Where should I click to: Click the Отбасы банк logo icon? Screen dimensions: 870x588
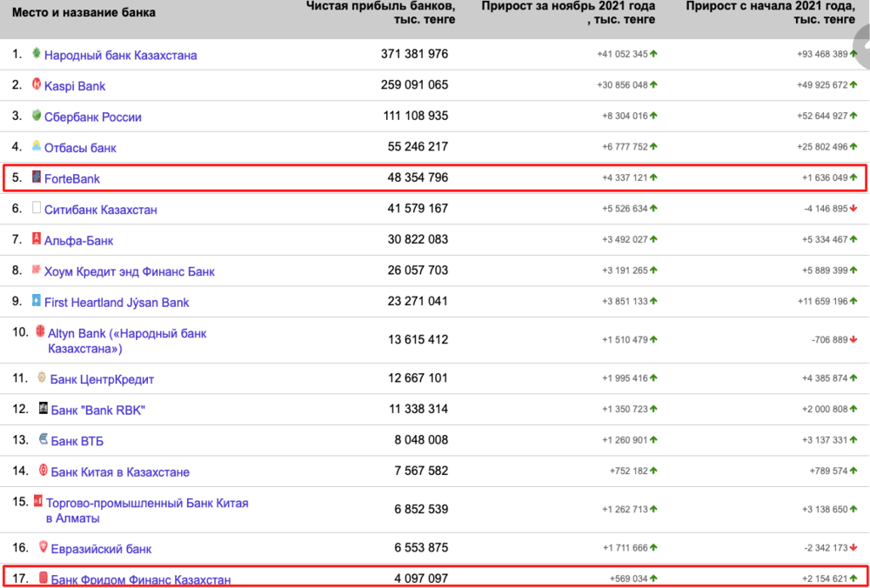point(37,146)
